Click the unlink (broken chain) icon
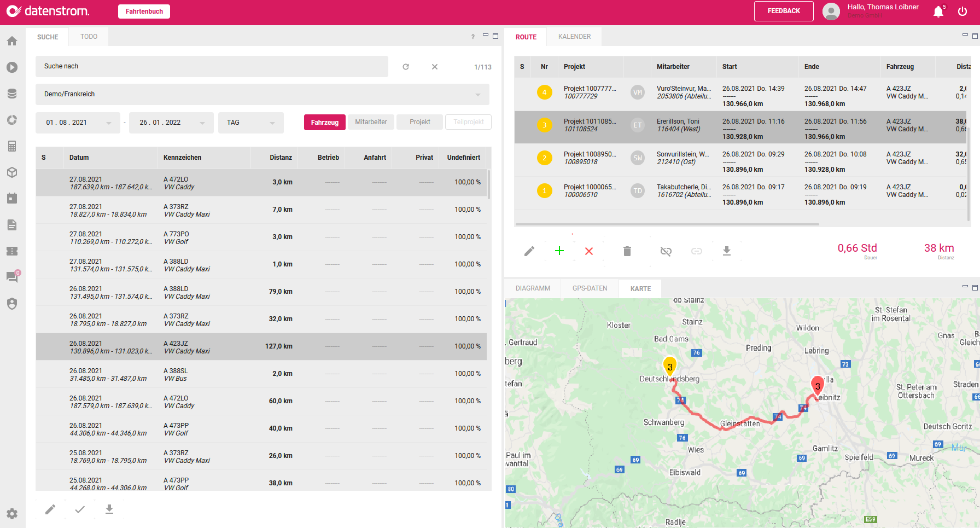This screenshot has width=980, height=528. pos(666,251)
